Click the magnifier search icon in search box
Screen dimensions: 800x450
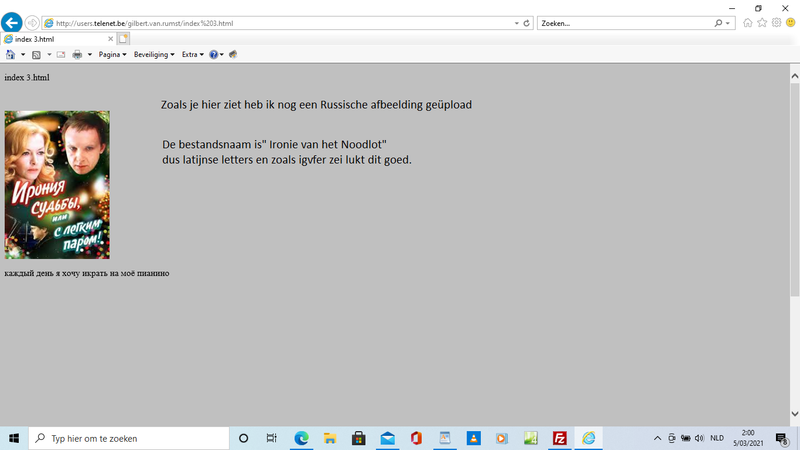click(718, 23)
